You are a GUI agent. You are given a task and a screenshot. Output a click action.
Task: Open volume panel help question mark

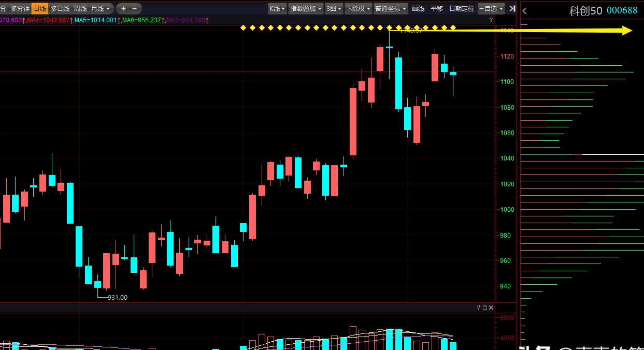point(479,308)
